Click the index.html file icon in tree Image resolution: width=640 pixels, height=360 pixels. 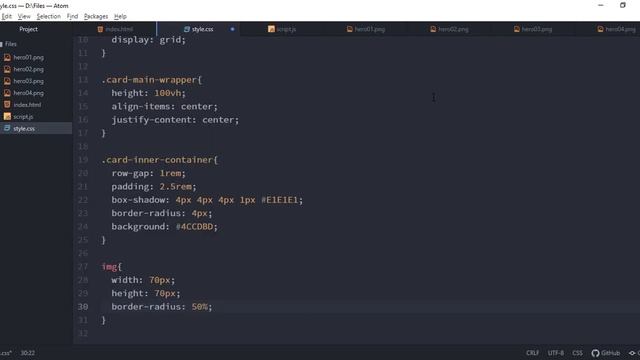click(x=7, y=104)
